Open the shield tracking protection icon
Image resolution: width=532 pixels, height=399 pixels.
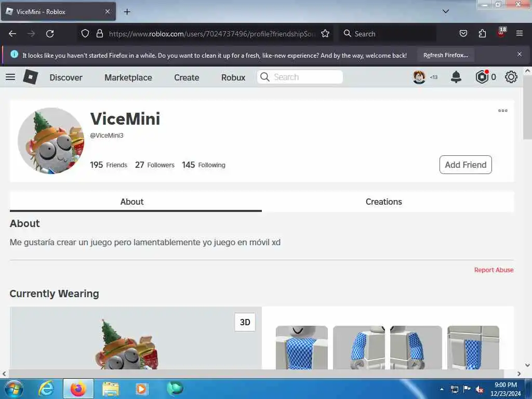(x=85, y=33)
